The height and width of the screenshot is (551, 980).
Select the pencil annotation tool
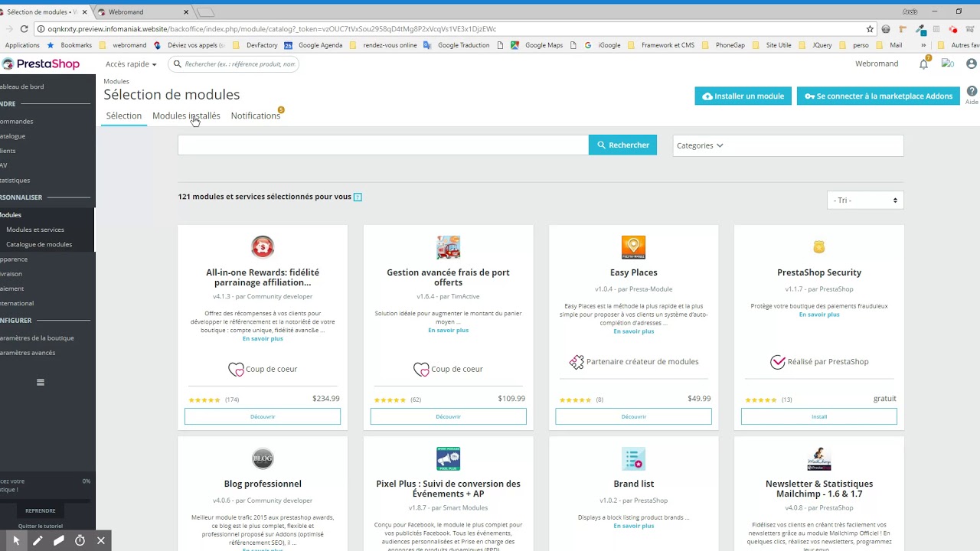coord(38,540)
